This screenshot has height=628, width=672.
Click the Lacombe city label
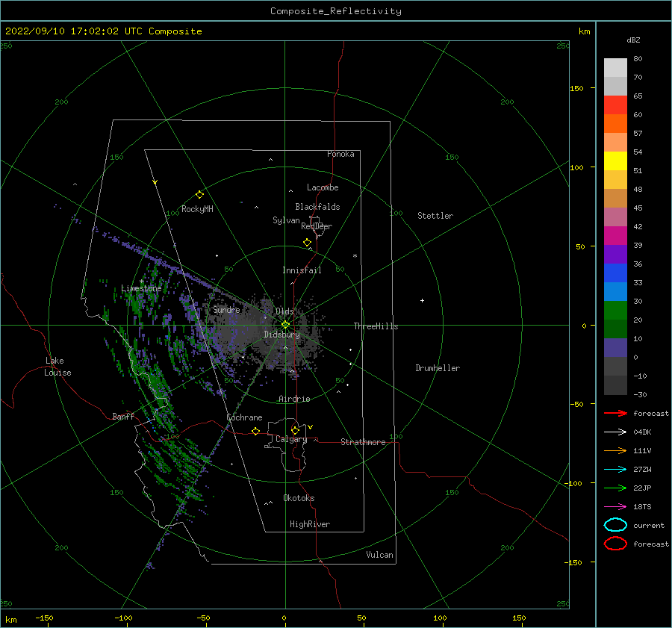323,187
